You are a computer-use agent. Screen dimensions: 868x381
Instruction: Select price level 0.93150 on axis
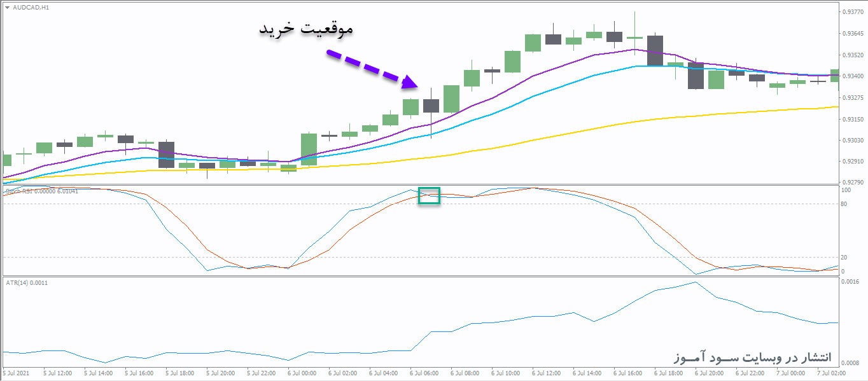851,119
